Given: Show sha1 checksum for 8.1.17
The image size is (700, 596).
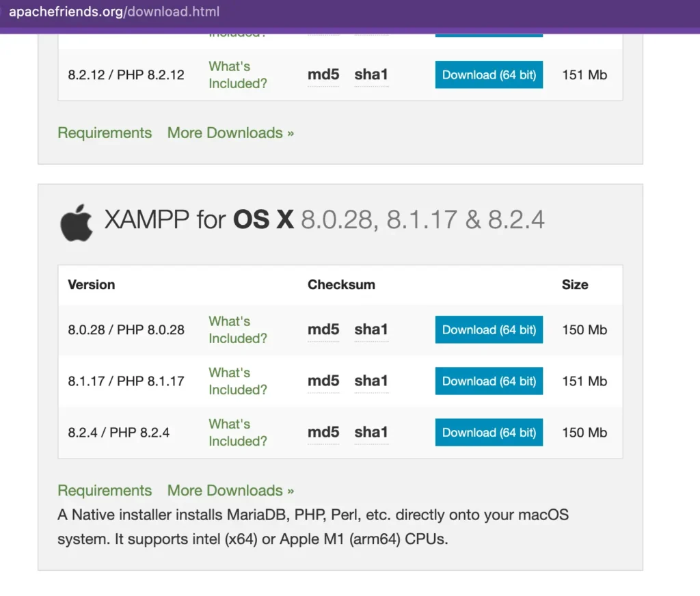Looking at the screenshot, I should 371,381.
